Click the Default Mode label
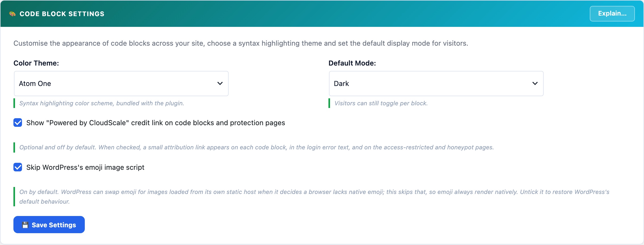This screenshot has width=644, height=245. 352,63
